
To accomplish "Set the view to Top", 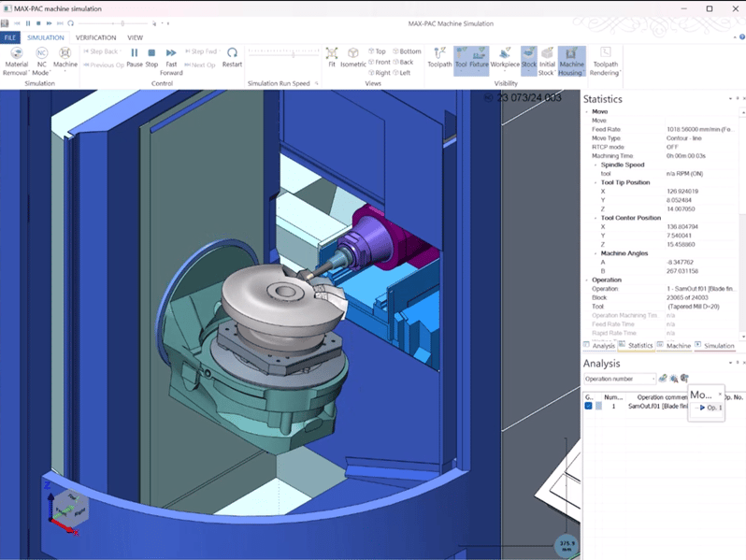I will pyautogui.click(x=377, y=51).
